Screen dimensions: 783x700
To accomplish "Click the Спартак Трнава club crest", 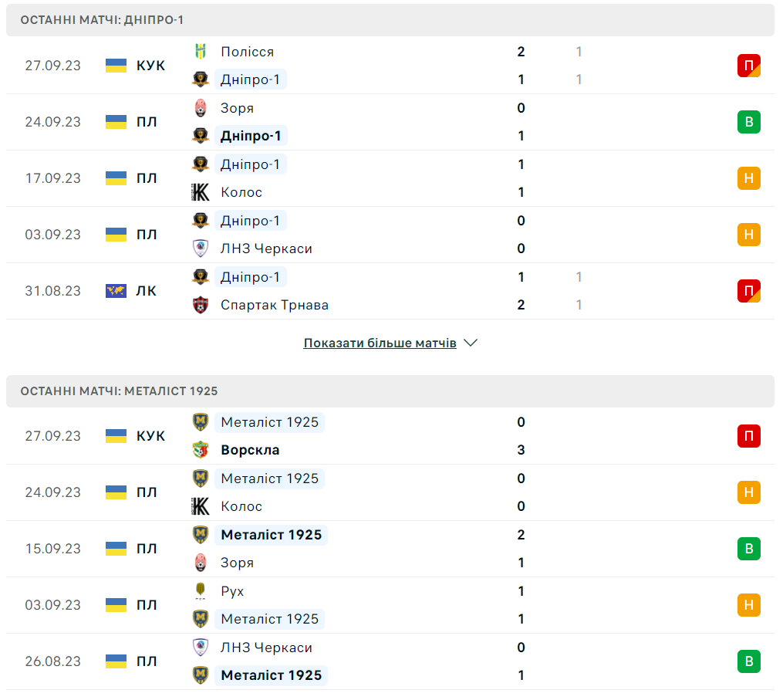I will coord(201,305).
